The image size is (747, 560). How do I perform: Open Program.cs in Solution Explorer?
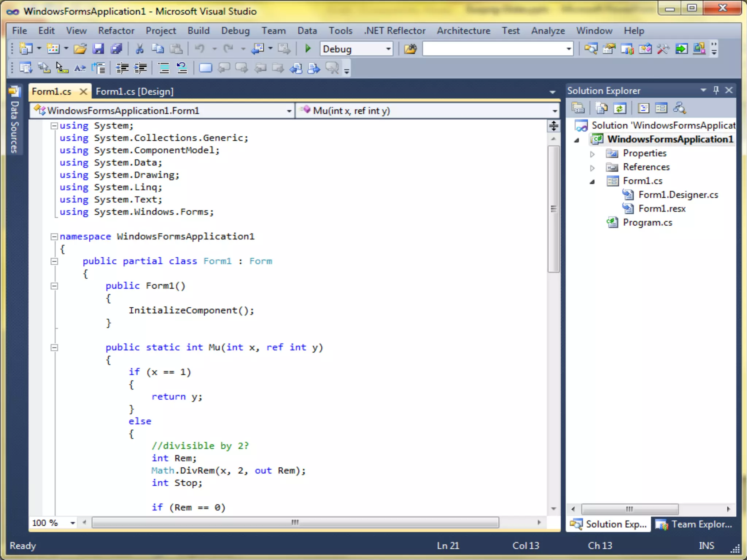click(647, 222)
